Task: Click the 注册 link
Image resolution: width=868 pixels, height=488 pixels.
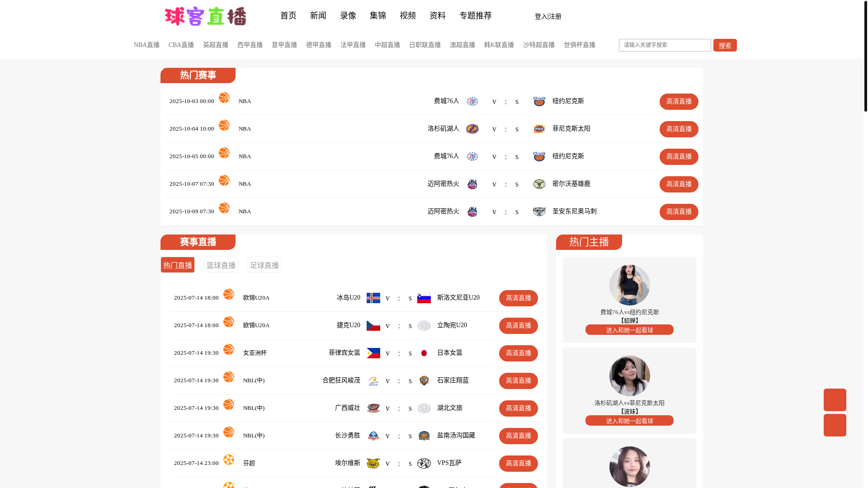Action: point(555,17)
